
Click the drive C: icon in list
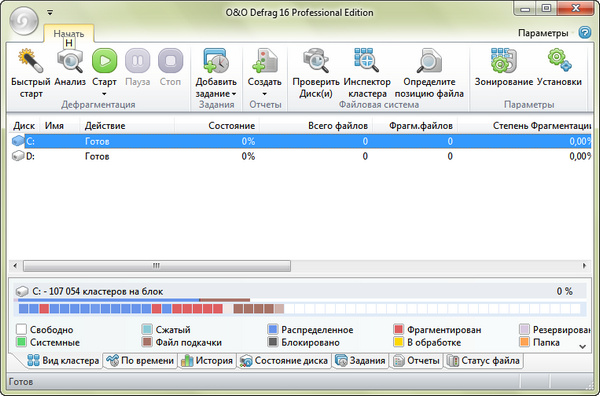pyautogui.click(x=18, y=141)
